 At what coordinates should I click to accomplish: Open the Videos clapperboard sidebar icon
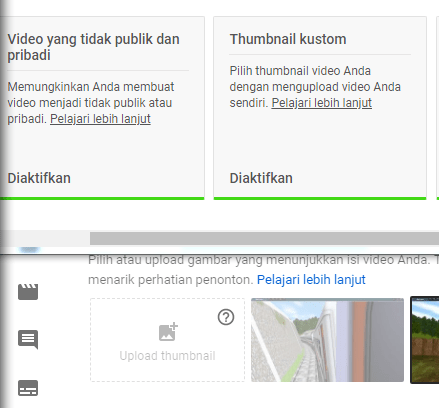tap(28, 292)
